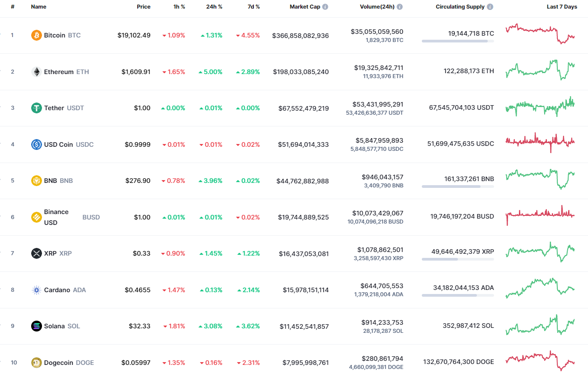Sort by the 7d % column header
This screenshot has width=588, height=378.
(253, 6)
